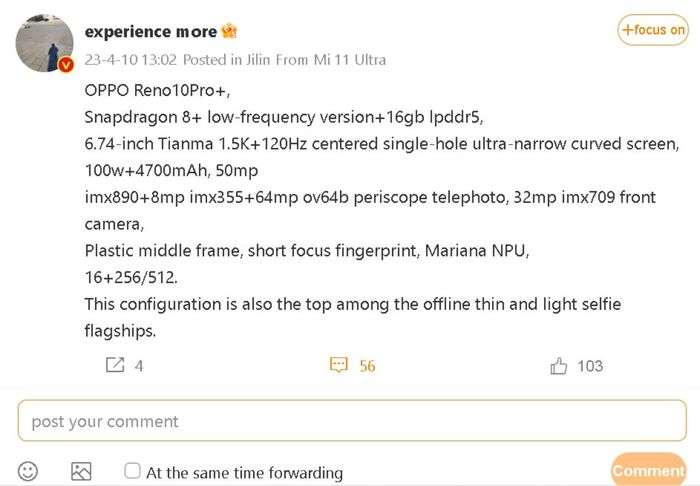Click the "post your comment" input field
The image size is (700, 486).
pyautogui.click(x=350, y=421)
